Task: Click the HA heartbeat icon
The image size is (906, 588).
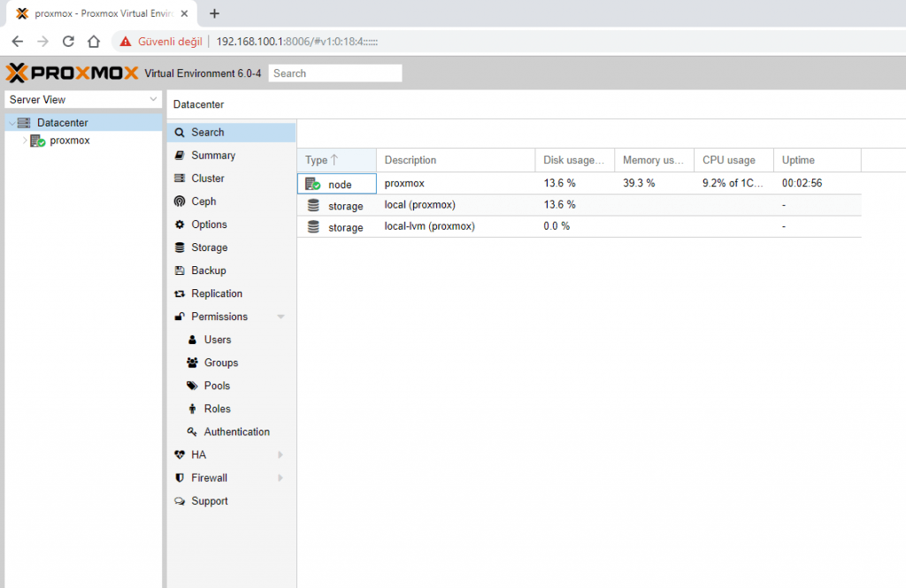Action: (x=180, y=454)
